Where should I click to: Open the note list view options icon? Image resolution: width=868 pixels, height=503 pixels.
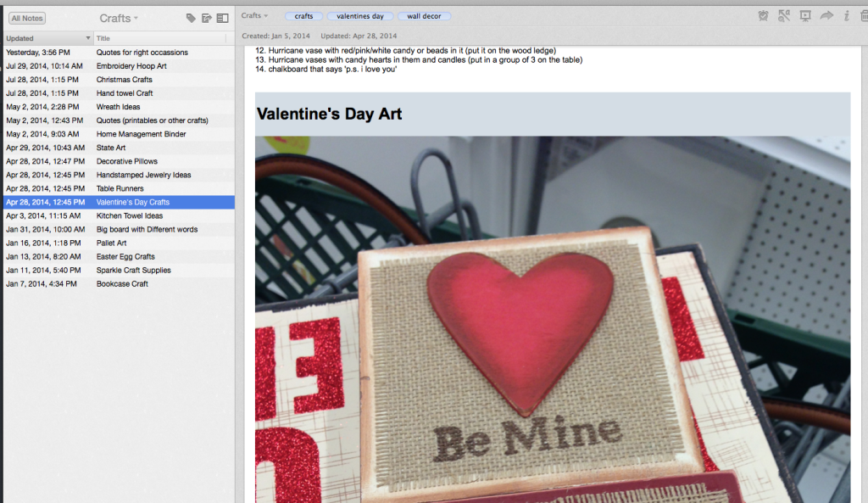pos(222,18)
